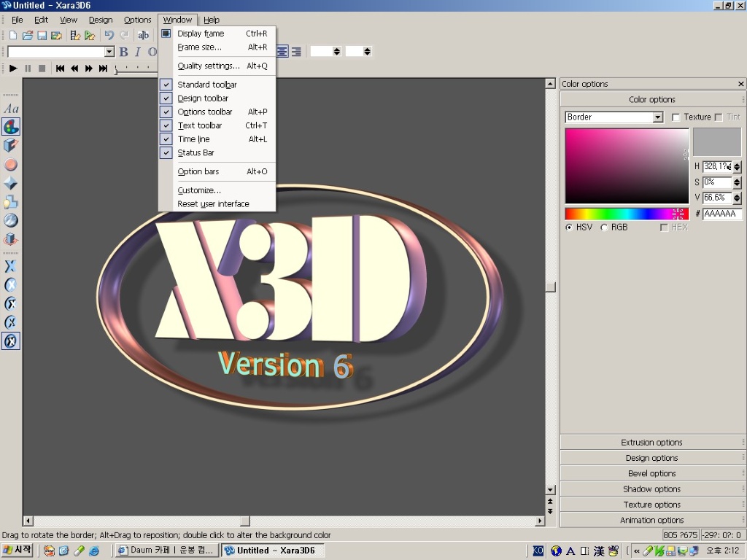Open the font name dropdown
Viewport: 747px width, 560px height.
click(x=109, y=52)
